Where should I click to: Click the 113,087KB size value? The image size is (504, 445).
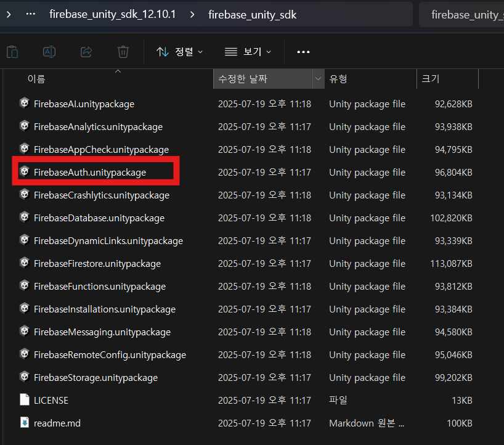(451, 264)
